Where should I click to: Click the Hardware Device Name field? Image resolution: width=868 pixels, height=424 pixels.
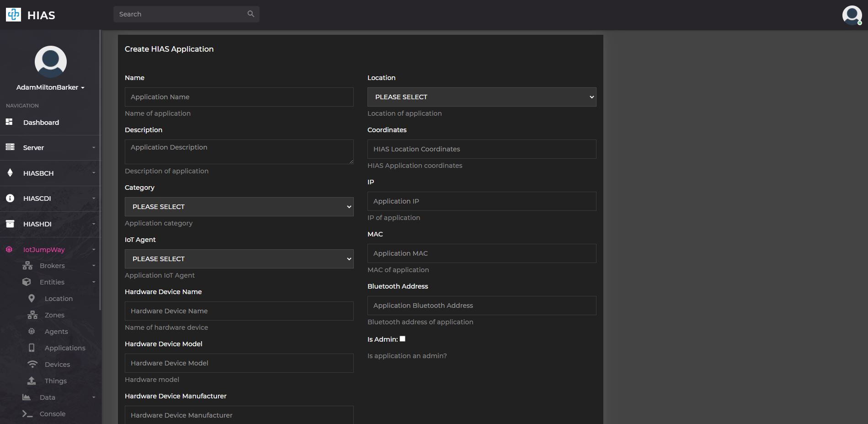(239, 311)
